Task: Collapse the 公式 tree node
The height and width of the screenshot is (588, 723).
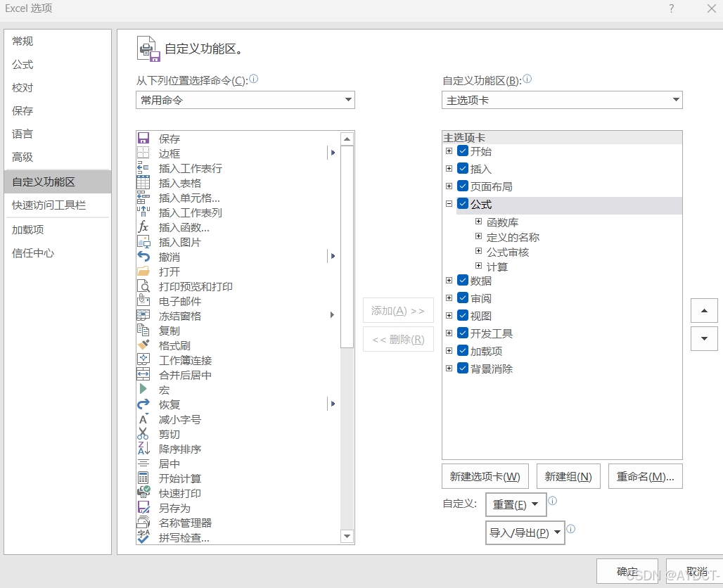Action: coord(449,203)
